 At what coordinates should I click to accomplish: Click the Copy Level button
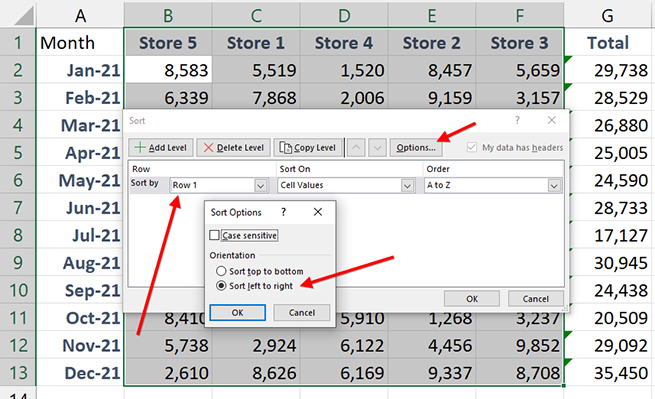click(308, 147)
